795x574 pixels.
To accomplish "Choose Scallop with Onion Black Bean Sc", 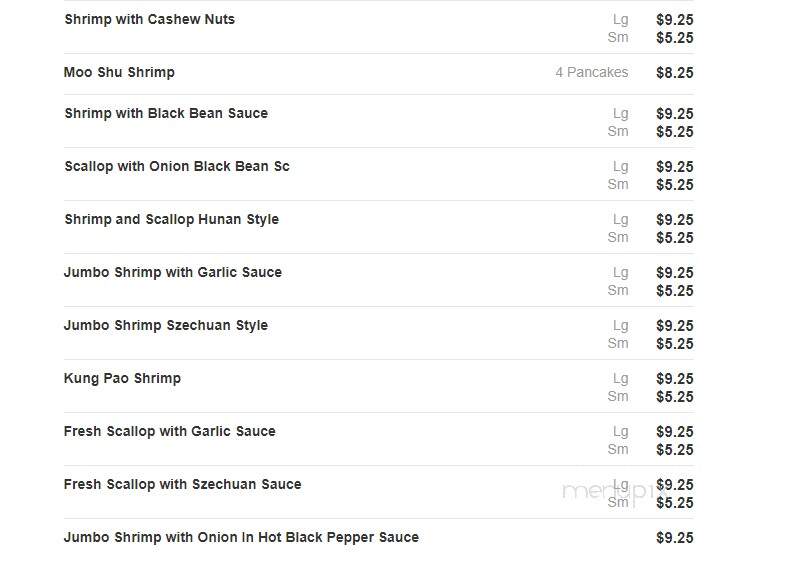I will click(177, 166).
